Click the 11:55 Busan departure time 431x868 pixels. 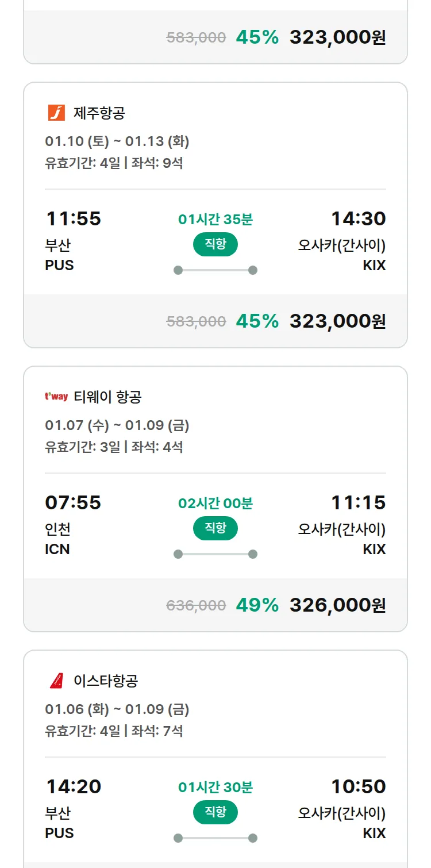(x=73, y=219)
